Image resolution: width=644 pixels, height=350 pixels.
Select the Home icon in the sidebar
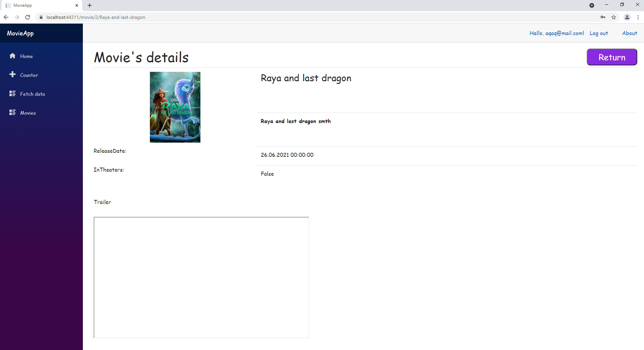tap(12, 56)
